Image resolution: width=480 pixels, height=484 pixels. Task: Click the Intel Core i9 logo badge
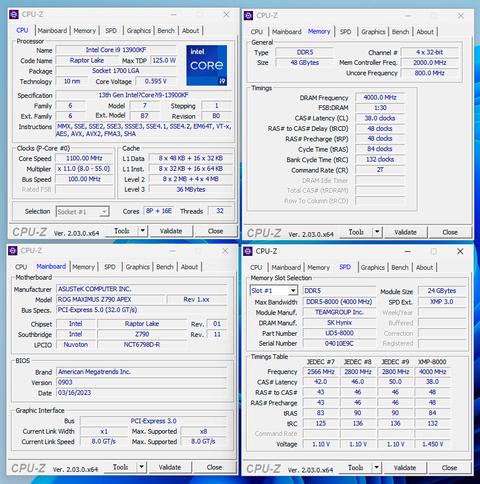(207, 65)
